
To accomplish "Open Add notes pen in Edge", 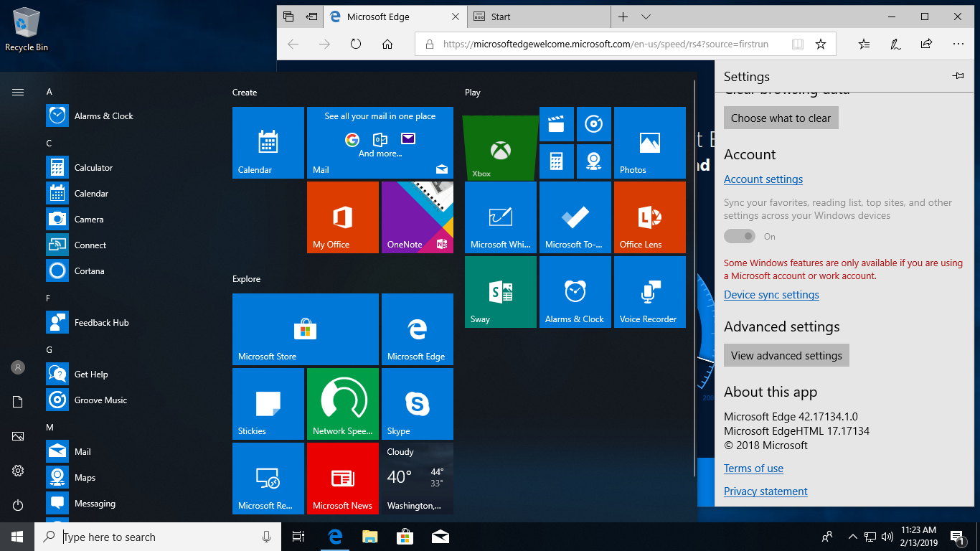I will [895, 44].
